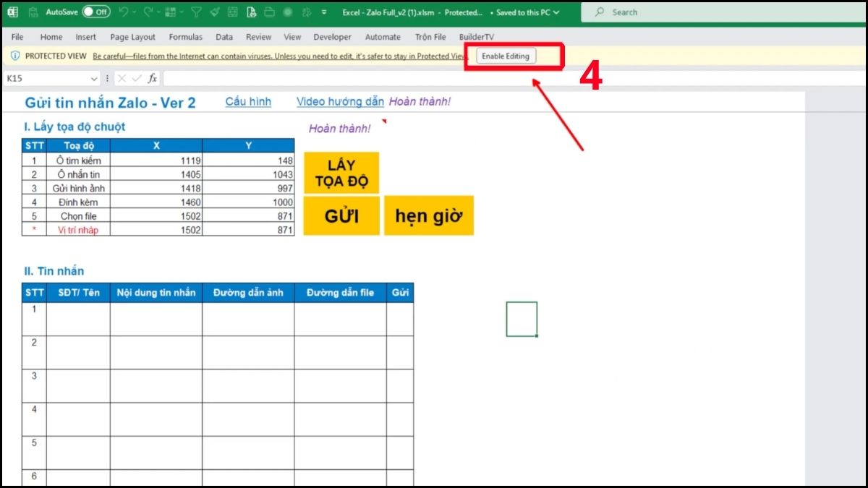This screenshot has height=488, width=868.
Task: Select the Đính kèm cell
Action: [x=79, y=202]
